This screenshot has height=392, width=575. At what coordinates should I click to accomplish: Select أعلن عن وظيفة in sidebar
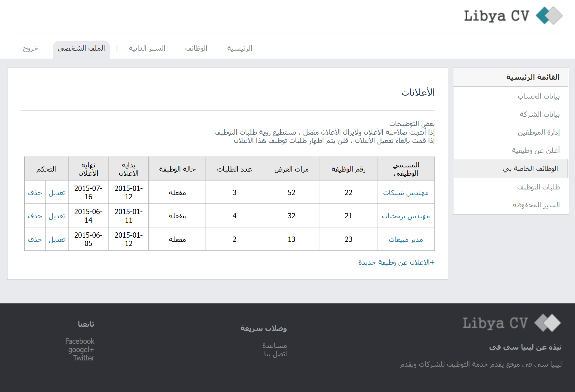(x=536, y=150)
